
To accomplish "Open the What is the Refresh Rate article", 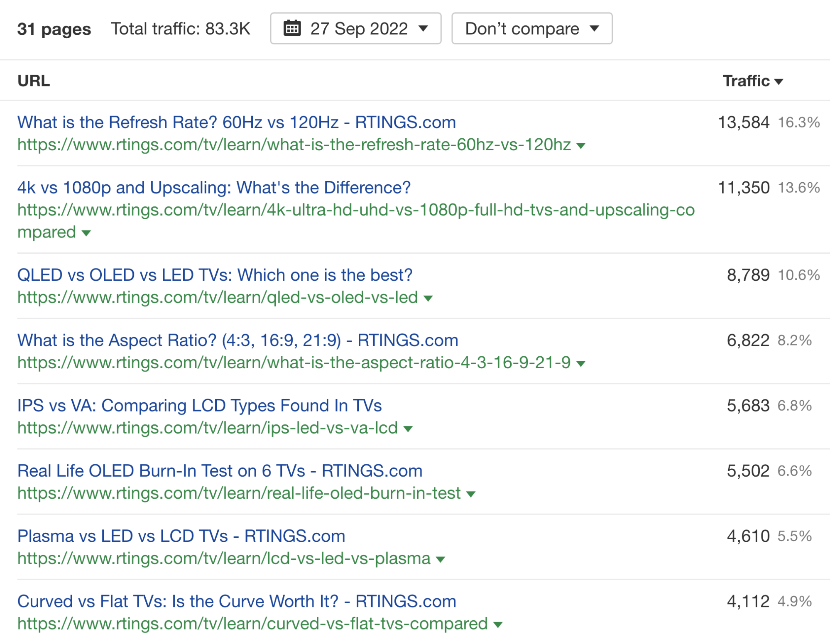I will point(237,122).
